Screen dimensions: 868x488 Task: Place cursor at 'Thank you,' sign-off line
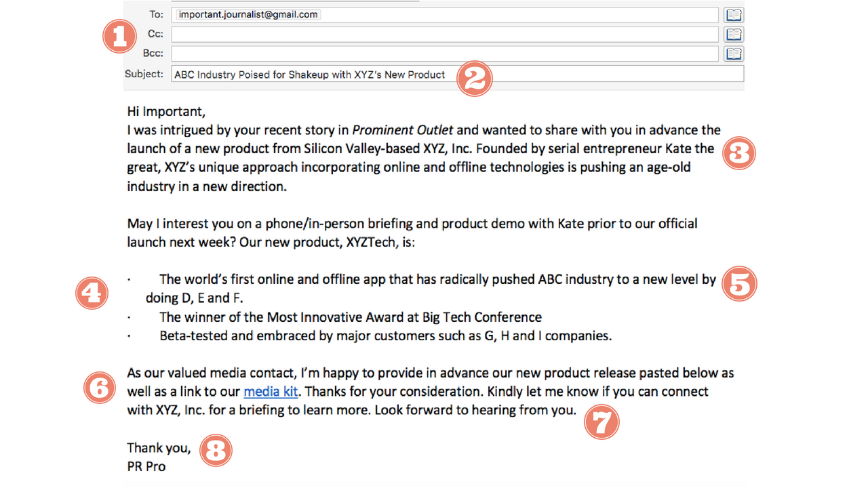(x=159, y=448)
